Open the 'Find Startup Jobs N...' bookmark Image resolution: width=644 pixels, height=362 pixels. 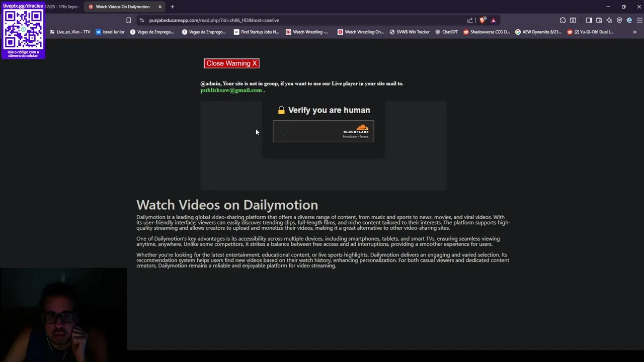[x=256, y=32]
